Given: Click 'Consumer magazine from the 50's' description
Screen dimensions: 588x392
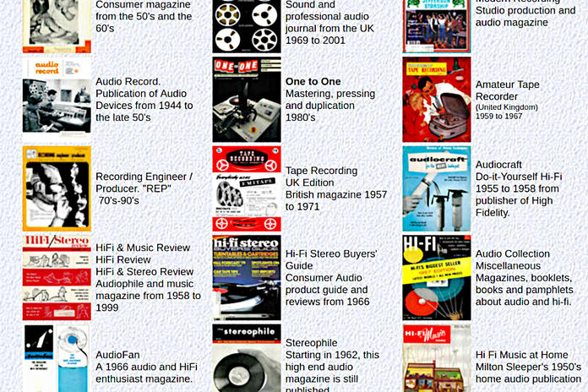Looking at the screenshot, I should (144, 16).
